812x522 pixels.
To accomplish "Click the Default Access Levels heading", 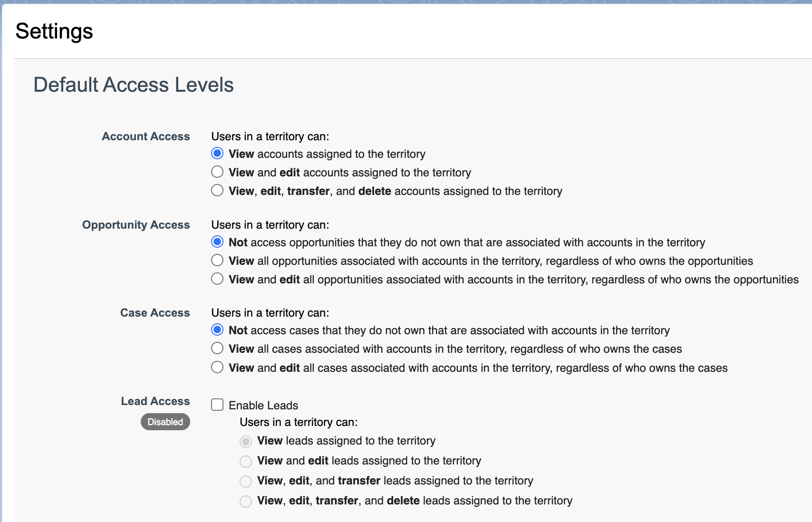I will pyautogui.click(x=134, y=85).
